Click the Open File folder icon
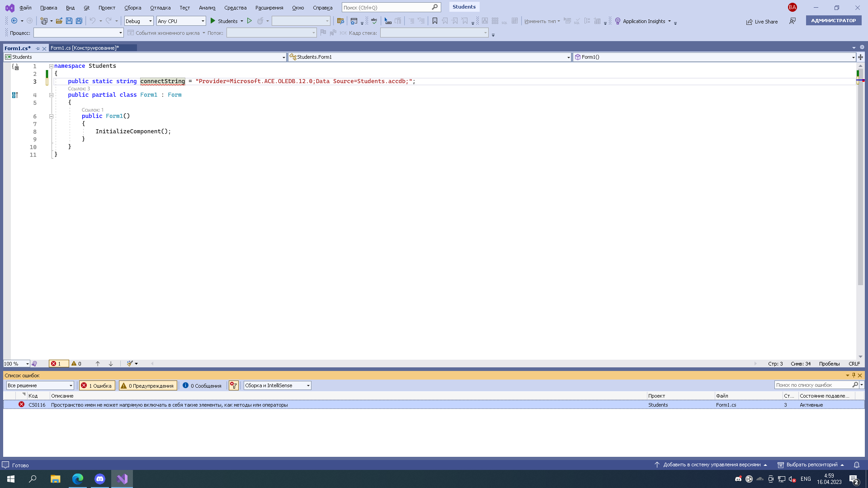 (59, 21)
